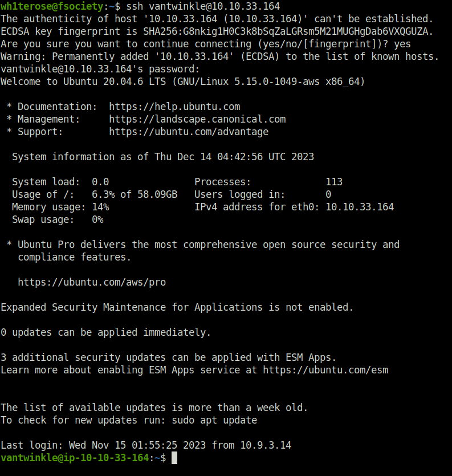
Task: Click the terminal cursor at the vantwinkle prompt
Action: coord(174,458)
